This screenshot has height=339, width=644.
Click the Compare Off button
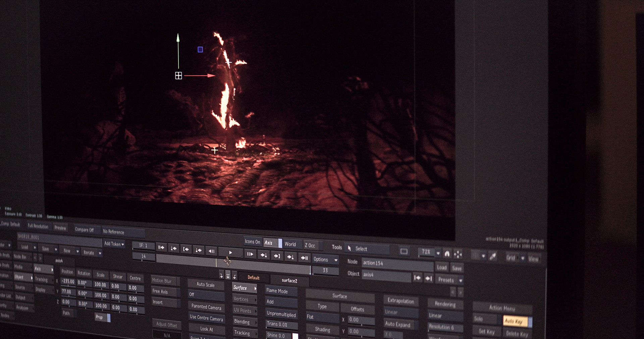[x=87, y=230]
